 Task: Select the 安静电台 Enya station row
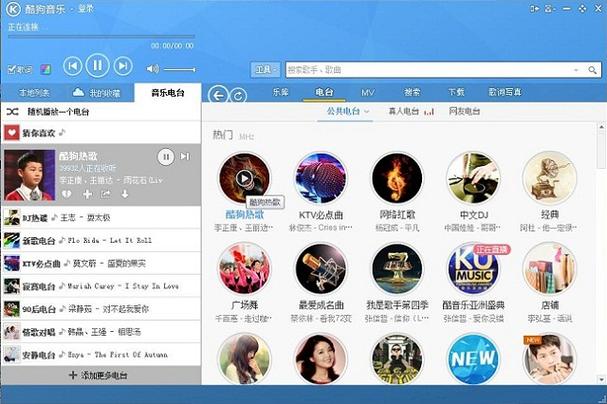pyautogui.click(x=101, y=355)
